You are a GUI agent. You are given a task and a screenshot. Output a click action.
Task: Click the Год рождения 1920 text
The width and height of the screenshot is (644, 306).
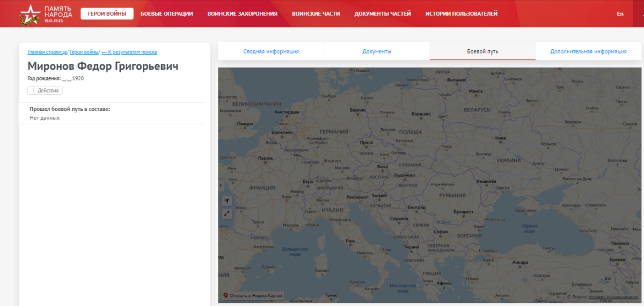tap(55, 78)
